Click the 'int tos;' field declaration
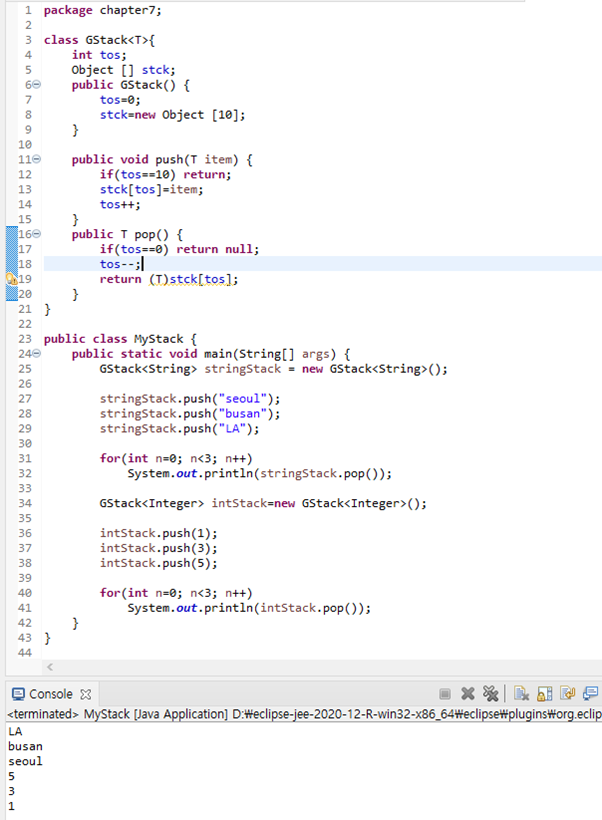 coord(99,55)
